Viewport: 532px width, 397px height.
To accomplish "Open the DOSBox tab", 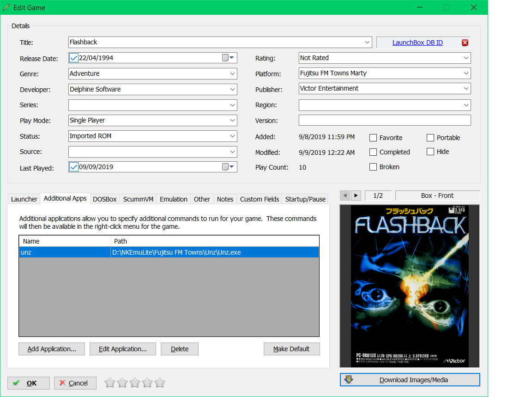I will tap(105, 199).
